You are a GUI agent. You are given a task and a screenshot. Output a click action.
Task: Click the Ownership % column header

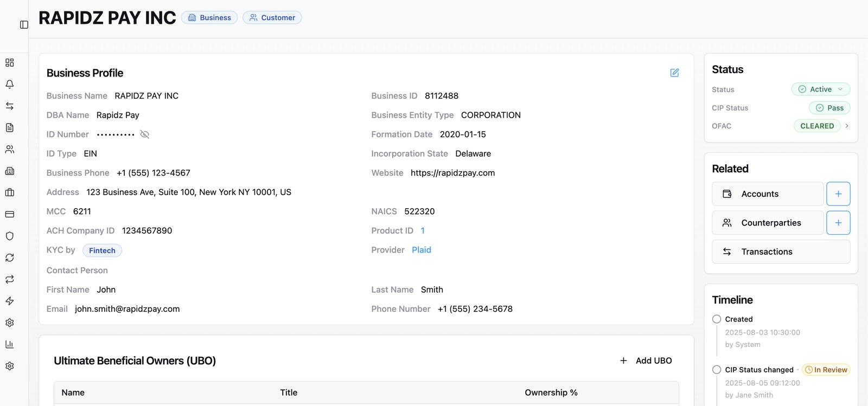(551, 392)
